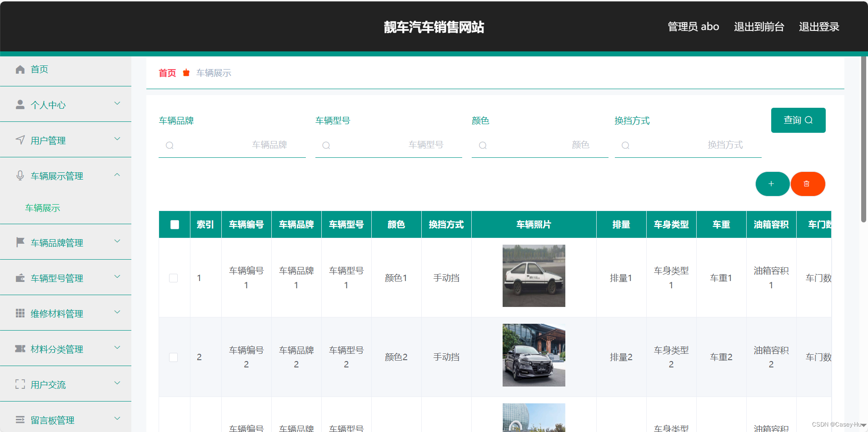This screenshot has height=432, width=868.
Task: Click the 换挡方式 search input
Action: pos(688,146)
